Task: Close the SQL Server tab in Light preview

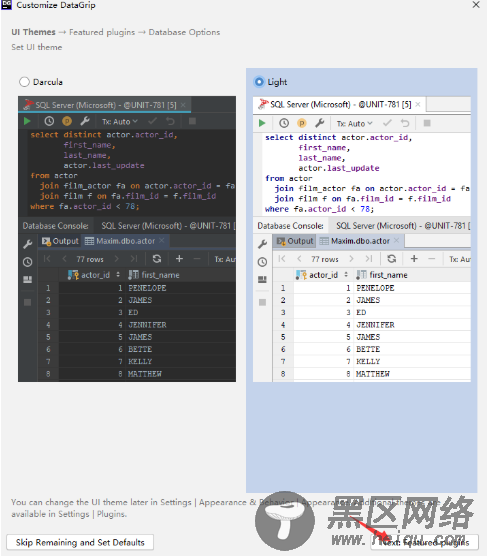Action: [x=418, y=104]
